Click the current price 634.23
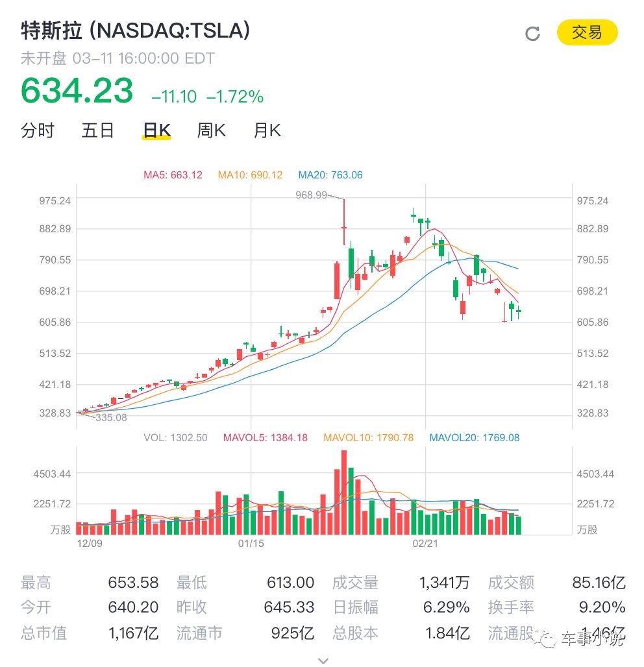Image resolution: width=644 pixels, height=667 pixels. [77, 91]
